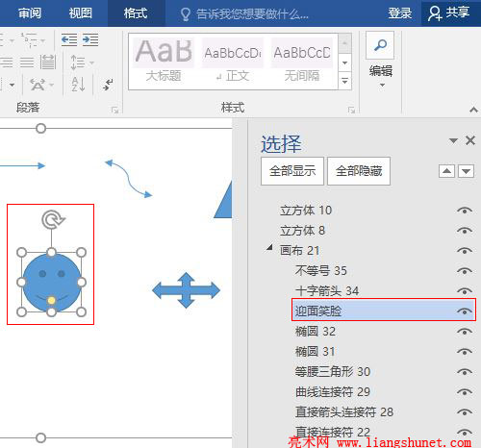Click the share person icon
This screenshot has height=448, width=481.
point(435,13)
